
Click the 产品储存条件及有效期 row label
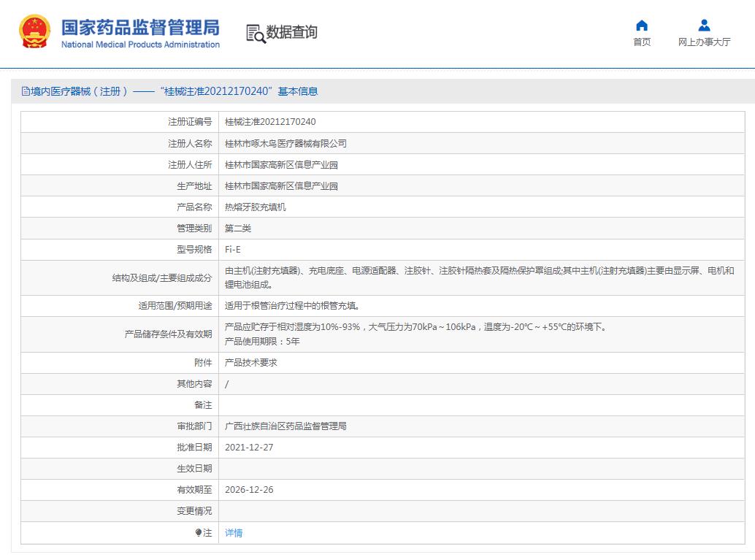click(168, 334)
